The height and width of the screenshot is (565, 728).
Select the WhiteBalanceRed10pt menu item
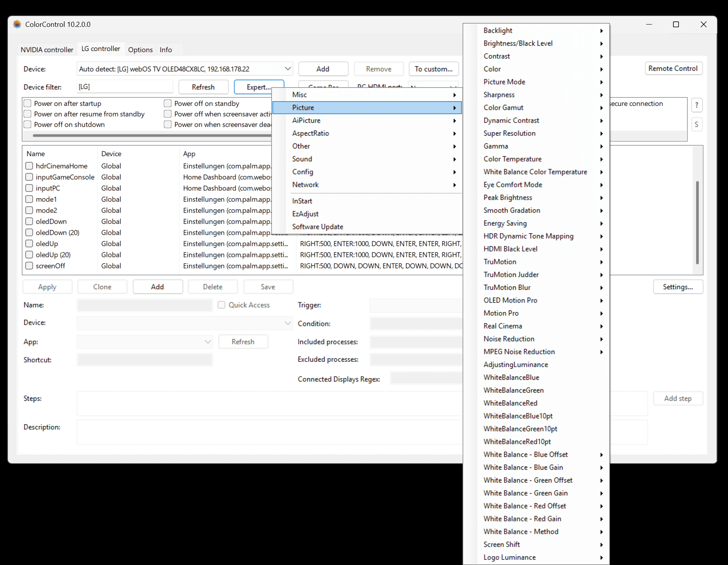coord(536,442)
